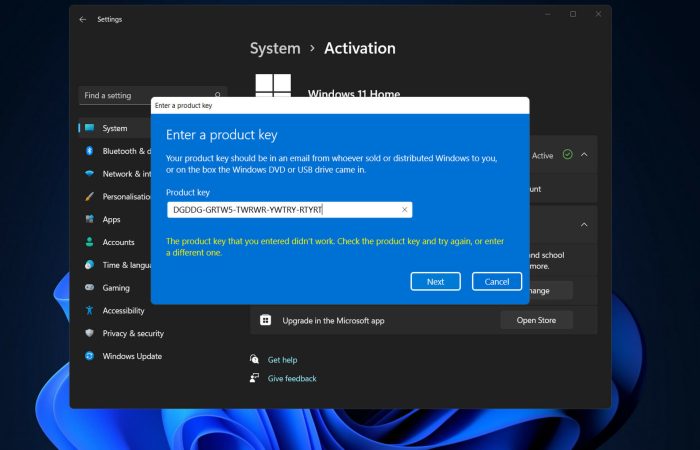This screenshot has width=700, height=450.
Task: Clear the product key with X icon
Action: pos(404,209)
